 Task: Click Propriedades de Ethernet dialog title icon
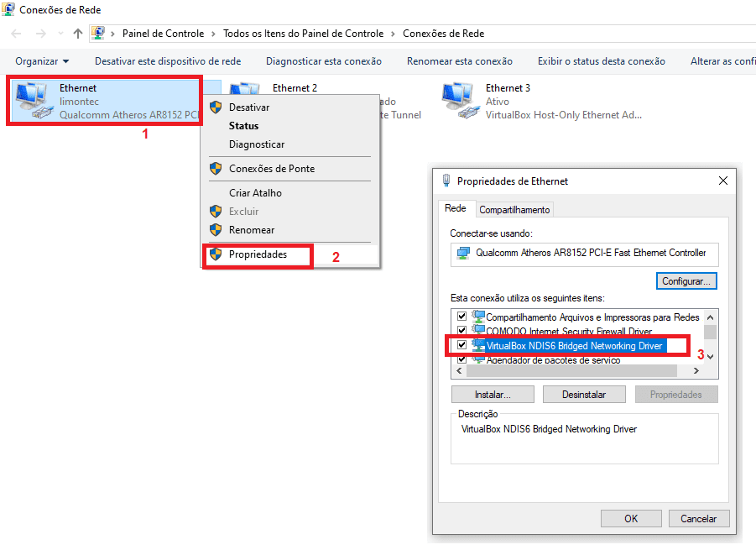click(x=446, y=181)
